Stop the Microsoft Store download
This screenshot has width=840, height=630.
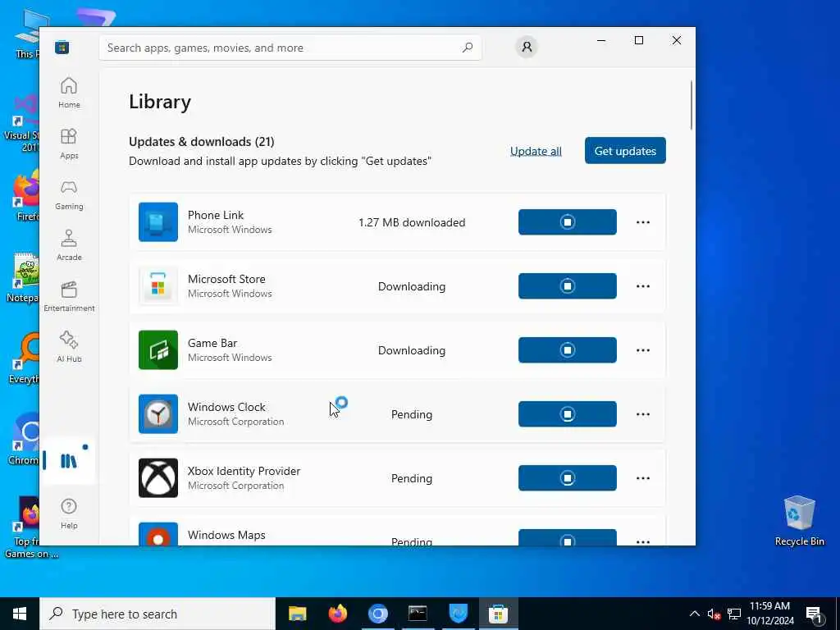tap(568, 286)
